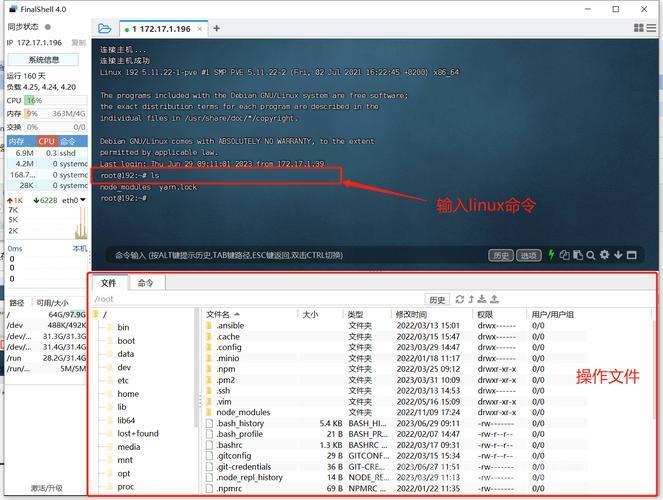Go up to parent directory
Viewport: 663px width, 500px height.
click(471, 299)
